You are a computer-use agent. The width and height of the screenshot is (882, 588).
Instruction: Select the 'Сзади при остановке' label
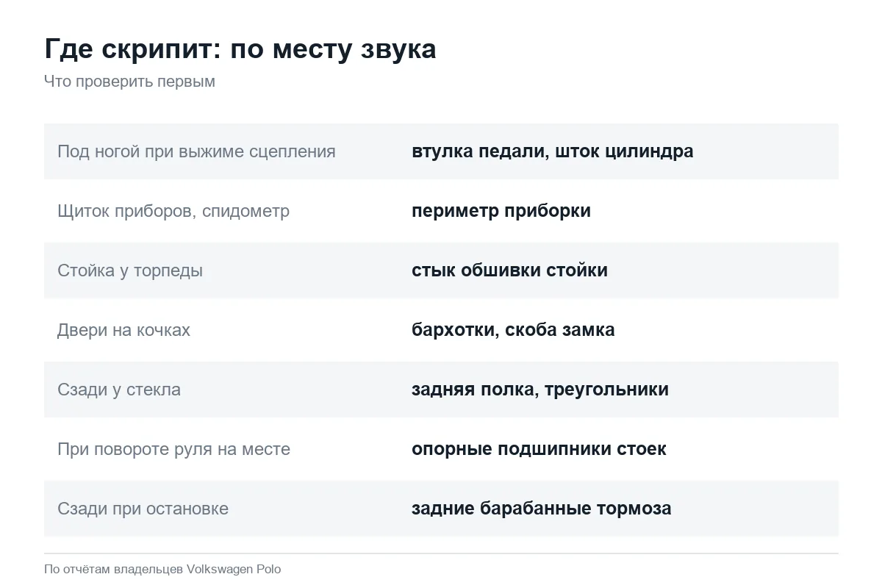[x=143, y=509]
